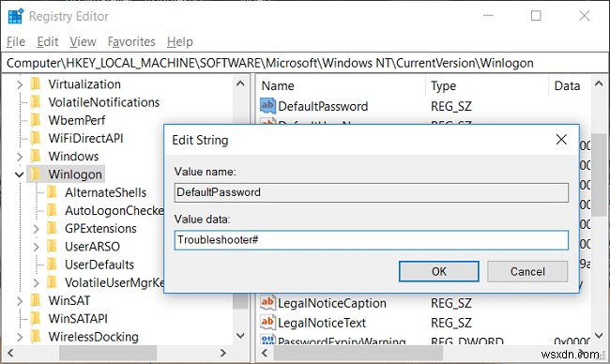The width and height of the screenshot is (610, 364).
Task: Select the WbemPerf tree label
Action: click(x=77, y=120)
